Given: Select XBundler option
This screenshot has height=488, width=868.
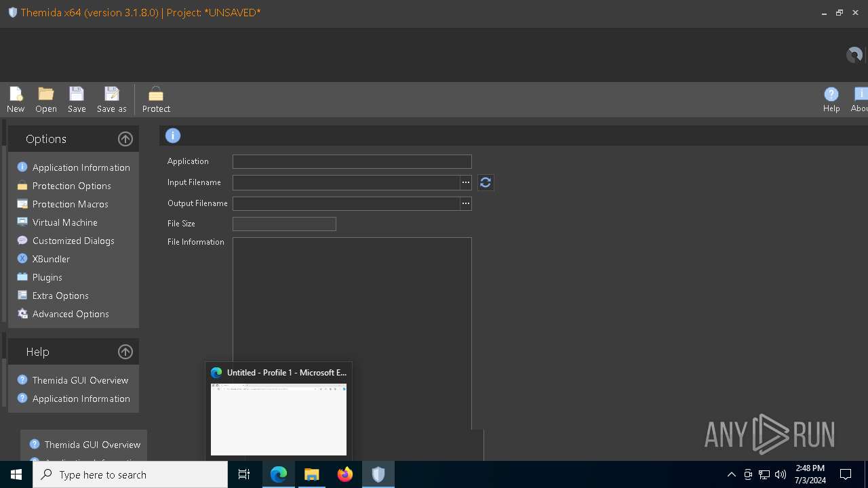Looking at the screenshot, I should [x=43, y=259].
